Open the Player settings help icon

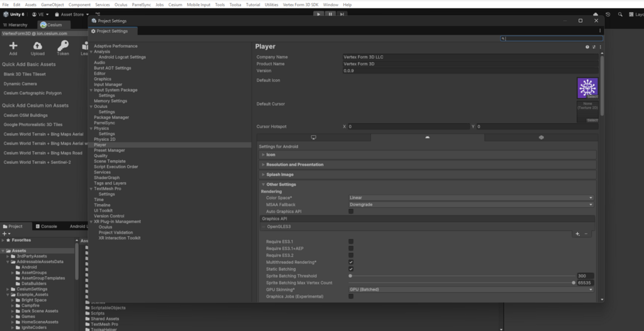587,46
